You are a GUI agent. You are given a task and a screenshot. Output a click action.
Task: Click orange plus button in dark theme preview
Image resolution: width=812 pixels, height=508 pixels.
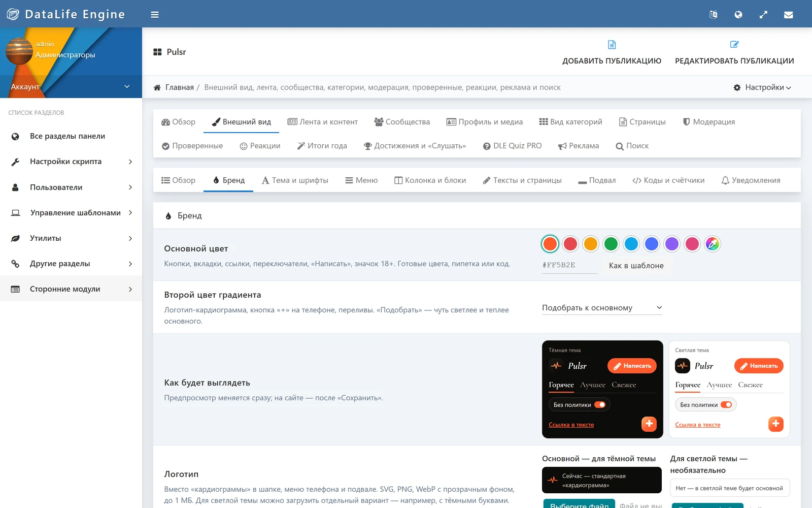coord(649,424)
